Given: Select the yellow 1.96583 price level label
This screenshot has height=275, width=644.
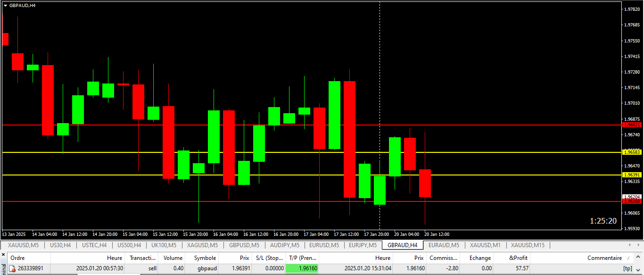Looking at the screenshot, I should click(x=632, y=152).
